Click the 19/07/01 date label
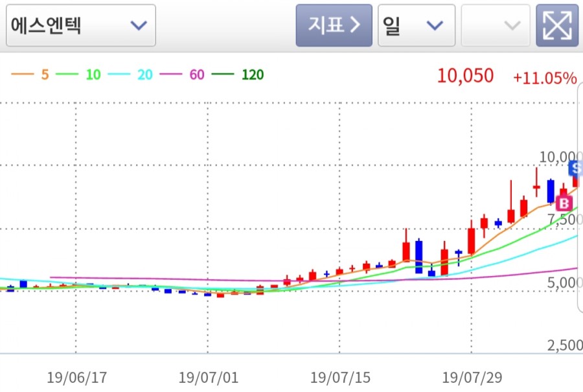The height and width of the screenshot is (392, 583). (208, 378)
